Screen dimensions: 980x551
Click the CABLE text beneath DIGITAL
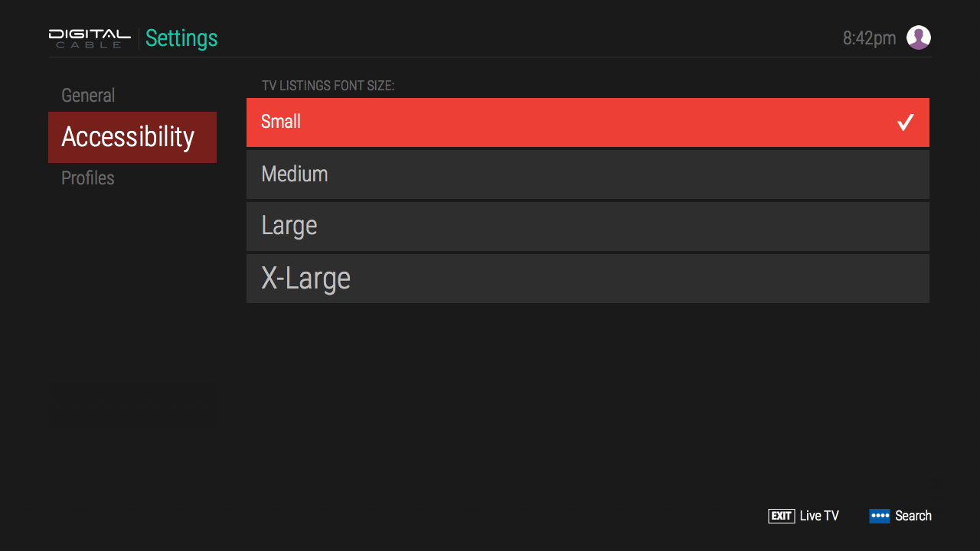coord(90,45)
